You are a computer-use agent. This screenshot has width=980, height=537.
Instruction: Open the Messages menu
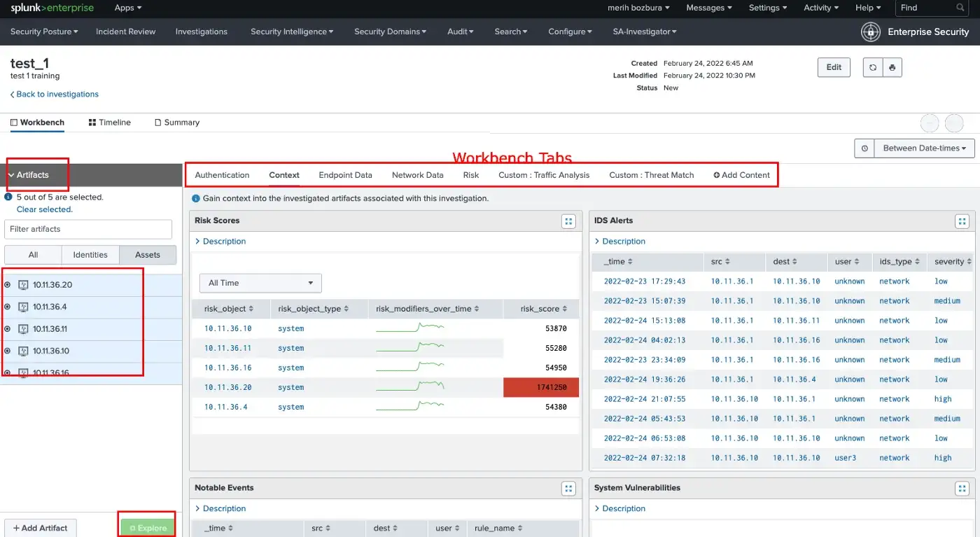(709, 8)
